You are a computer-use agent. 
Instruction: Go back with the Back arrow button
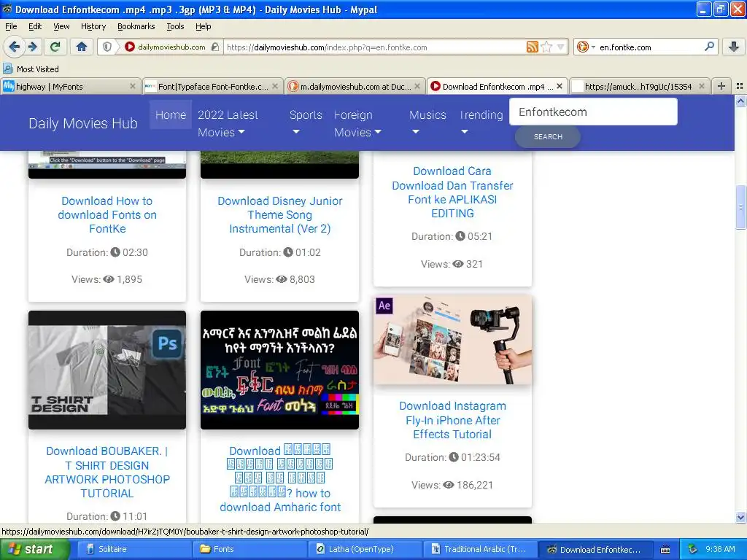(14, 47)
